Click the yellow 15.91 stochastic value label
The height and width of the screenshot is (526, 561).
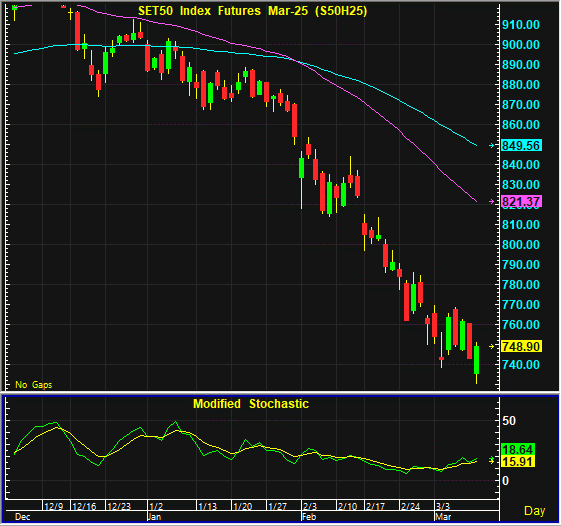(x=518, y=461)
